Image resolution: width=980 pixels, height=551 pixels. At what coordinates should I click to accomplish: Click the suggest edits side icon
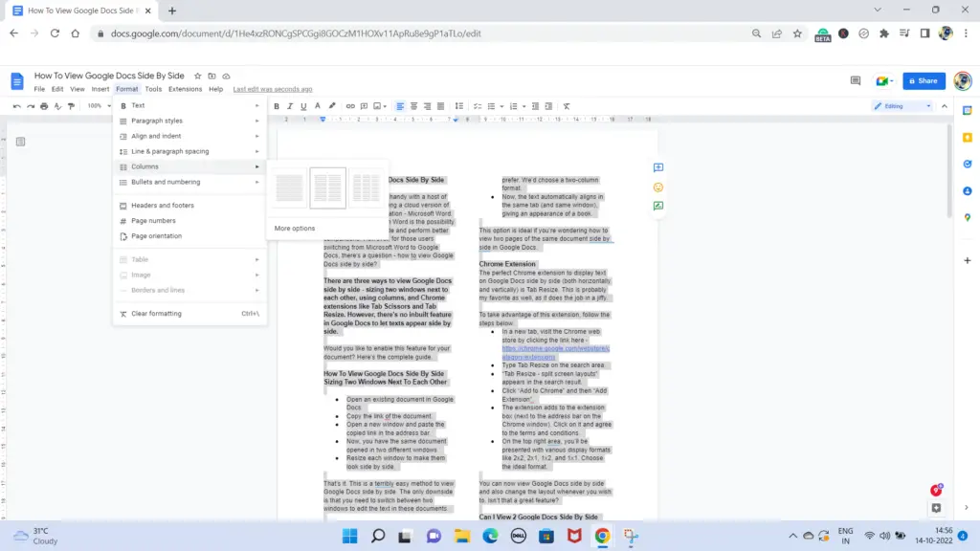[658, 206]
